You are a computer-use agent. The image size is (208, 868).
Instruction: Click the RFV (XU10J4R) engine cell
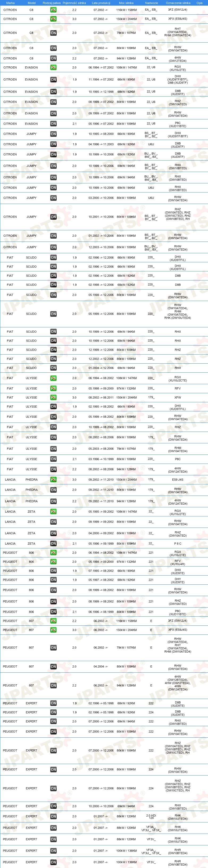coord(178,562)
